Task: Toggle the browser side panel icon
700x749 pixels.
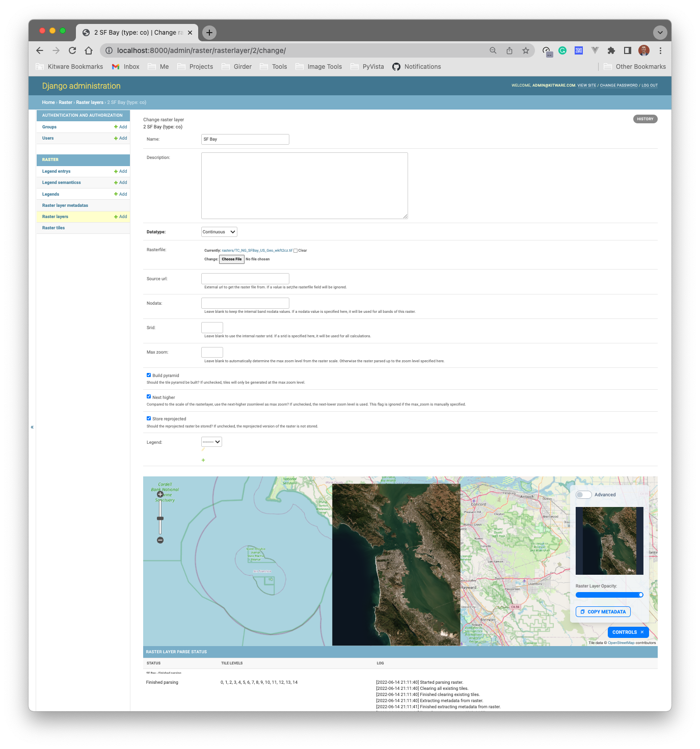Action: tap(628, 50)
